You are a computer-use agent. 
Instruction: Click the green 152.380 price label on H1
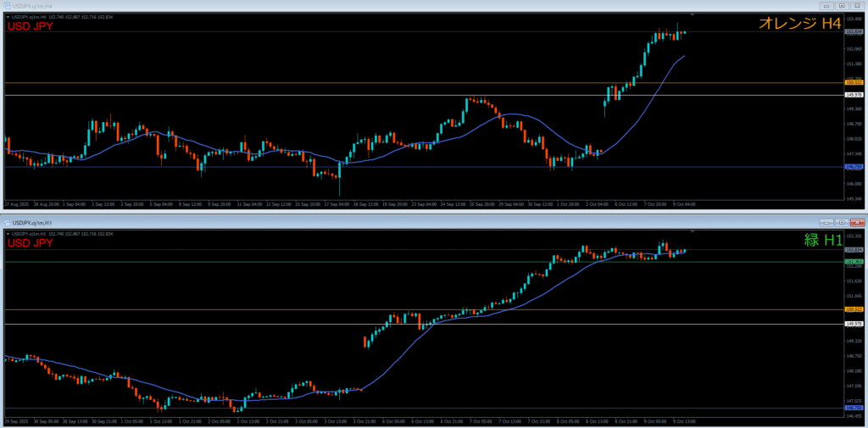coord(854,262)
